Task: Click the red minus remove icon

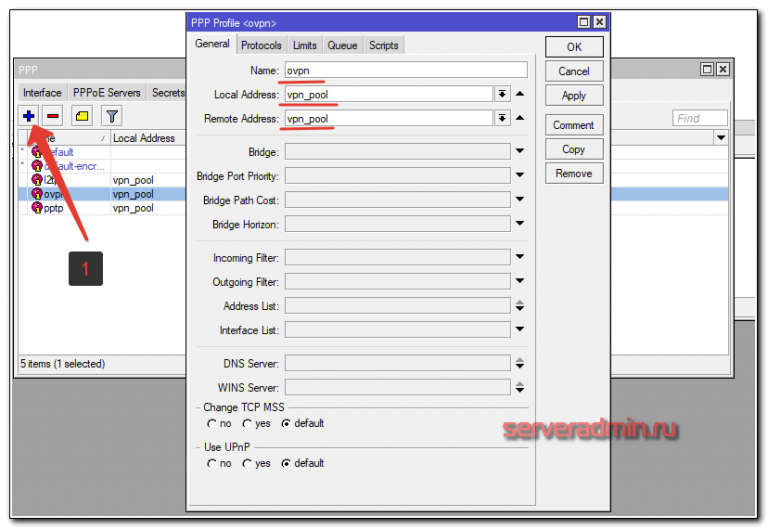Action: (x=52, y=116)
